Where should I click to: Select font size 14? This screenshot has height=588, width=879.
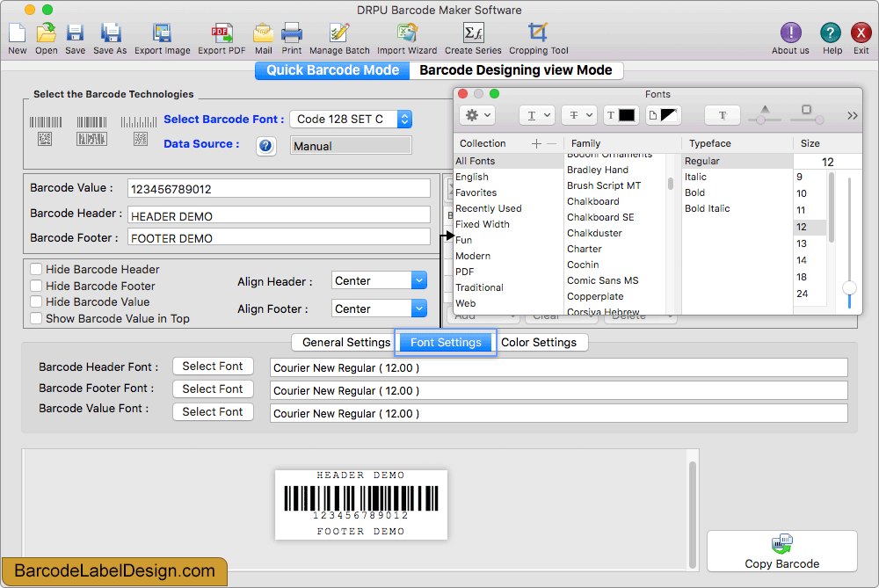point(802,260)
